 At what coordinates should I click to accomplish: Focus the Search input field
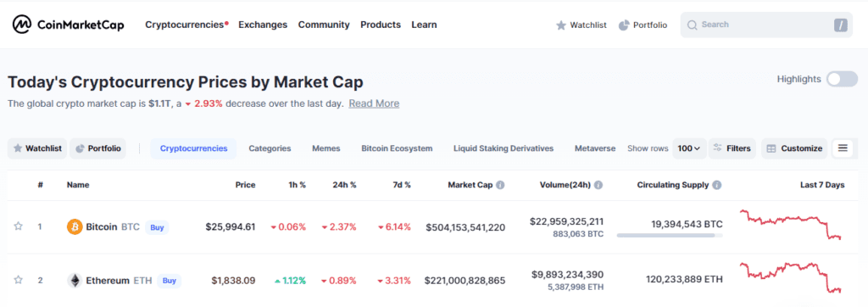point(766,25)
